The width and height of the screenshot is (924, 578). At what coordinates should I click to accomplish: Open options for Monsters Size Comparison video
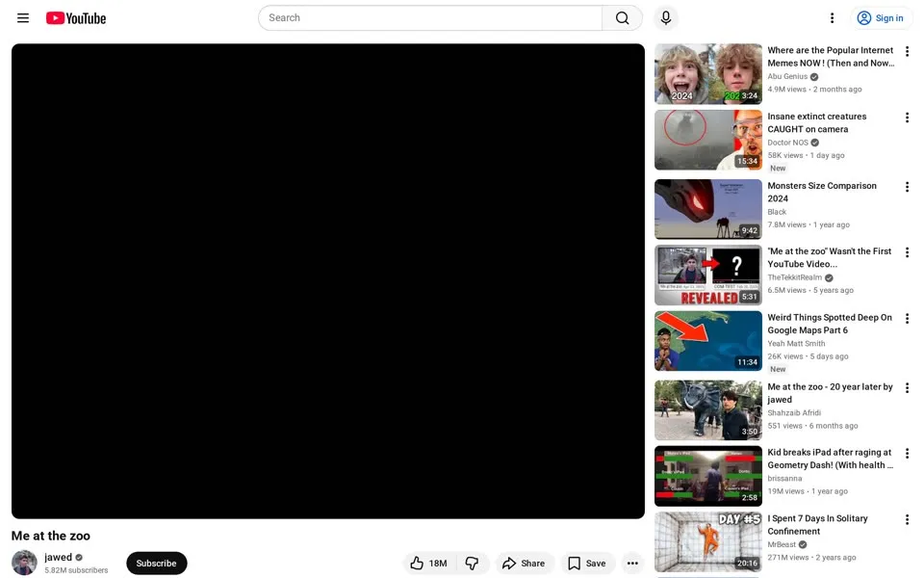907,187
